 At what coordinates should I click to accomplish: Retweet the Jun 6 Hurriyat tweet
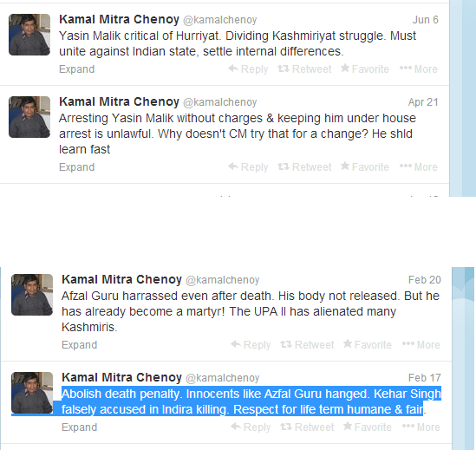tap(304, 69)
